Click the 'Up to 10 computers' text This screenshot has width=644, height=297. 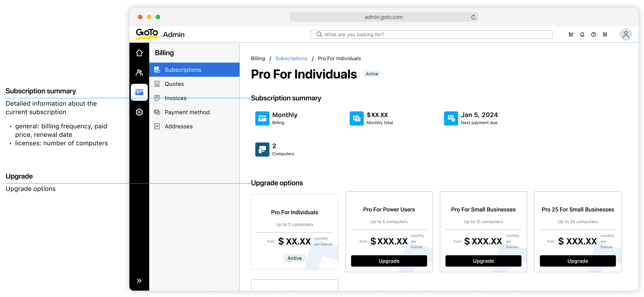pyautogui.click(x=483, y=222)
